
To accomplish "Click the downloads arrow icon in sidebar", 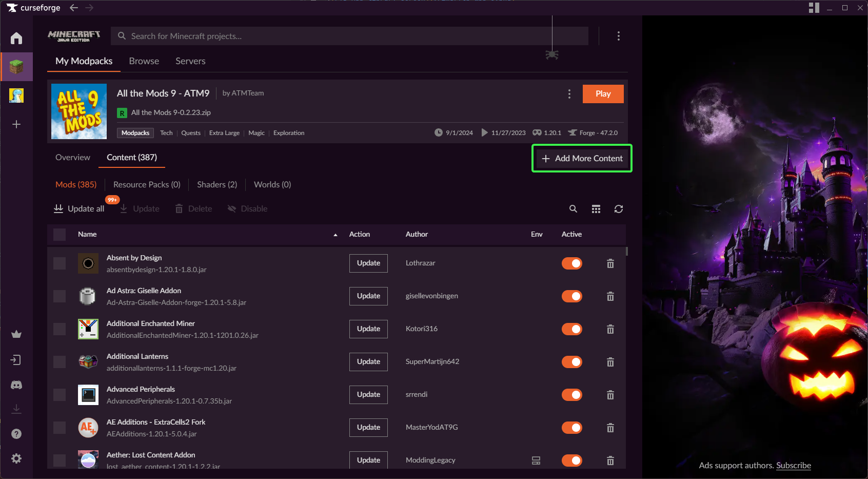I will click(x=16, y=409).
